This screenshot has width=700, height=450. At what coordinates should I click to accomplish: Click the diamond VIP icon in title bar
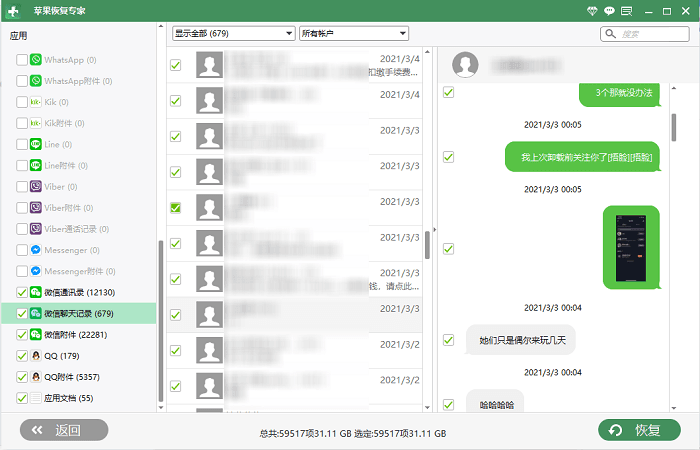tap(592, 11)
